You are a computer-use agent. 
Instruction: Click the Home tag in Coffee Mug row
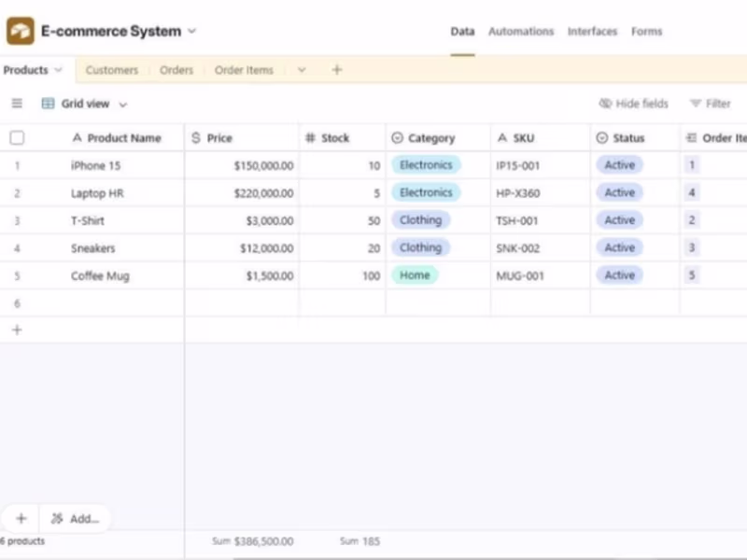[415, 275]
